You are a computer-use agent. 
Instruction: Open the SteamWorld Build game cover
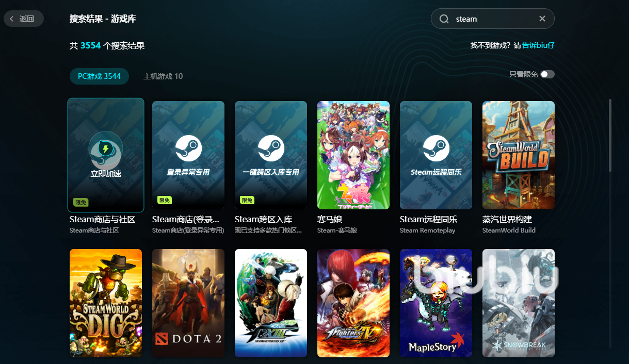(519, 155)
